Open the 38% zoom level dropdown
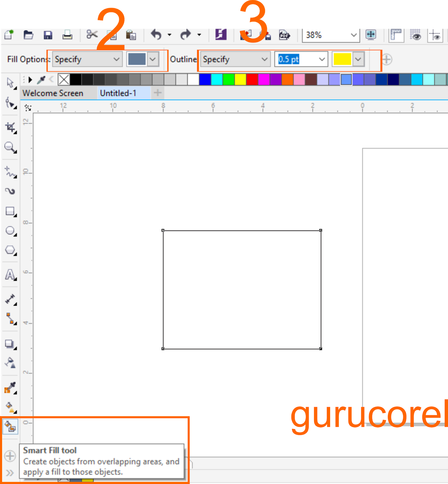Screen dimensions: 448x484 354,35
